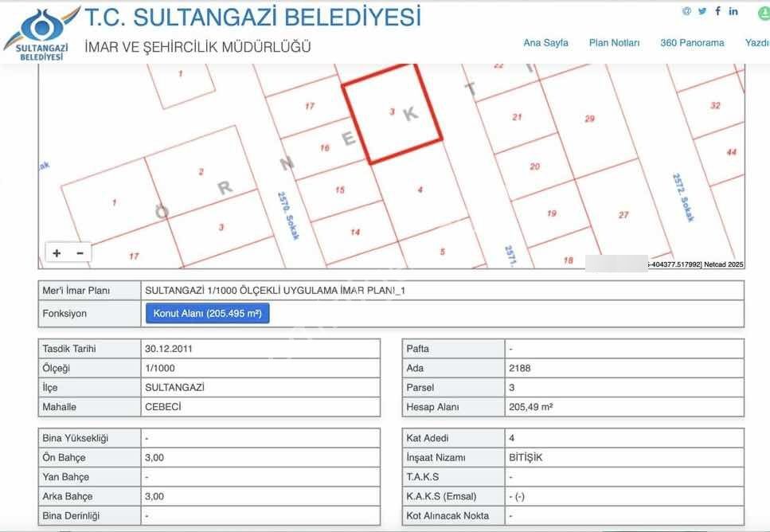Zoom in the map with plus button
The image size is (770, 532).
click(57, 253)
